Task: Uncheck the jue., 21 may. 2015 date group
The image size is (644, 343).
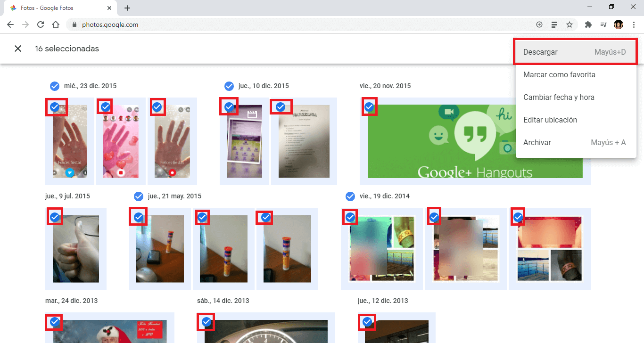Action: click(138, 196)
